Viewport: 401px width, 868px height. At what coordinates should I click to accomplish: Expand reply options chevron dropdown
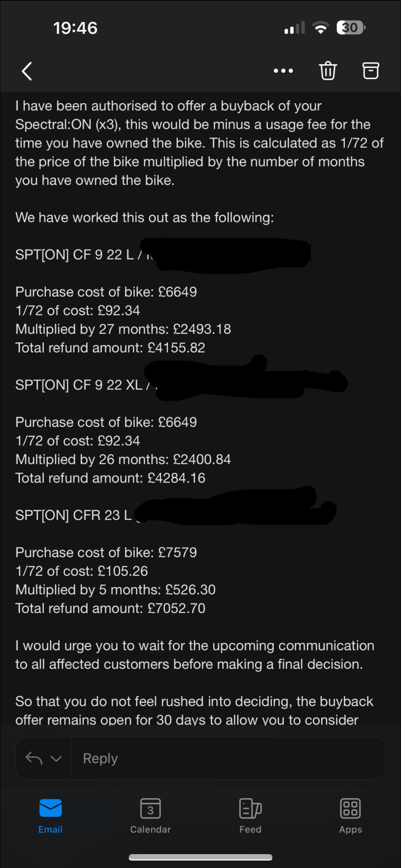(56, 759)
